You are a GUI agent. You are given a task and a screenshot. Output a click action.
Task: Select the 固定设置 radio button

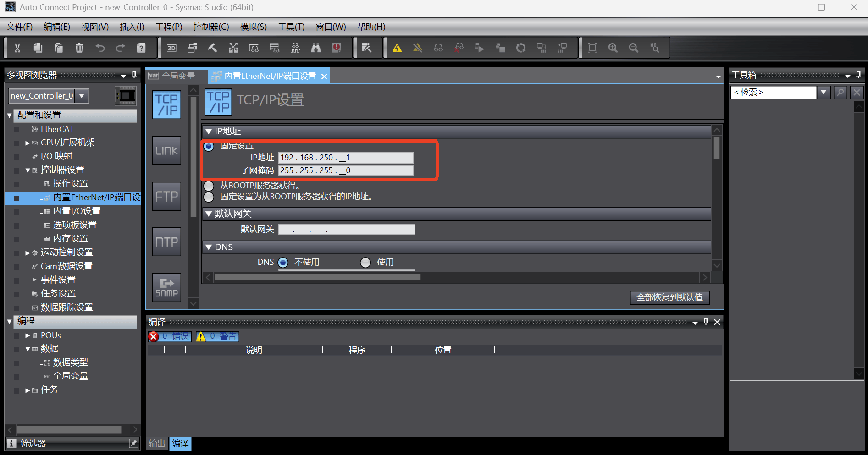pos(209,146)
